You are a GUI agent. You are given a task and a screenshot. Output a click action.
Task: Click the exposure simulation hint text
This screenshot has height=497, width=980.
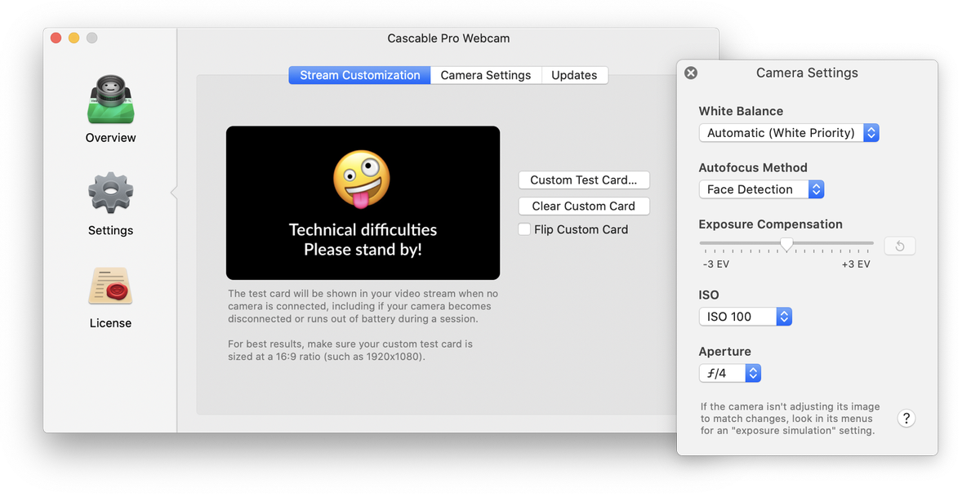(791, 419)
